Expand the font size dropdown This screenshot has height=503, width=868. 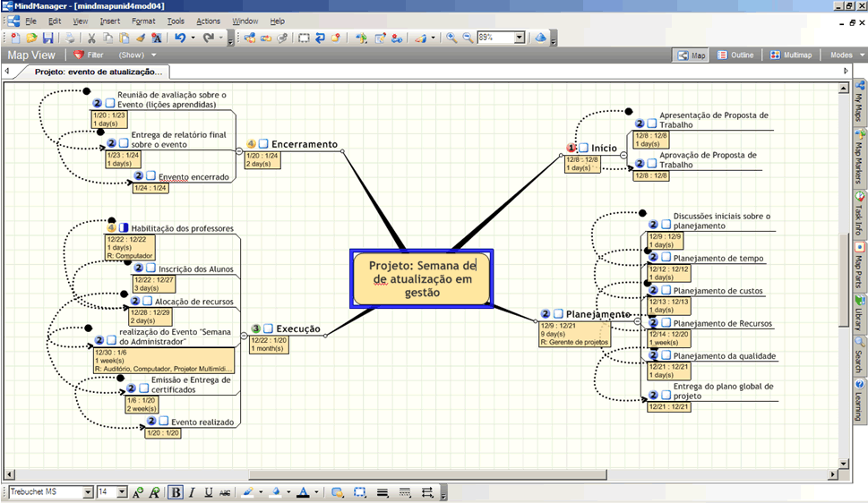(124, 492)
